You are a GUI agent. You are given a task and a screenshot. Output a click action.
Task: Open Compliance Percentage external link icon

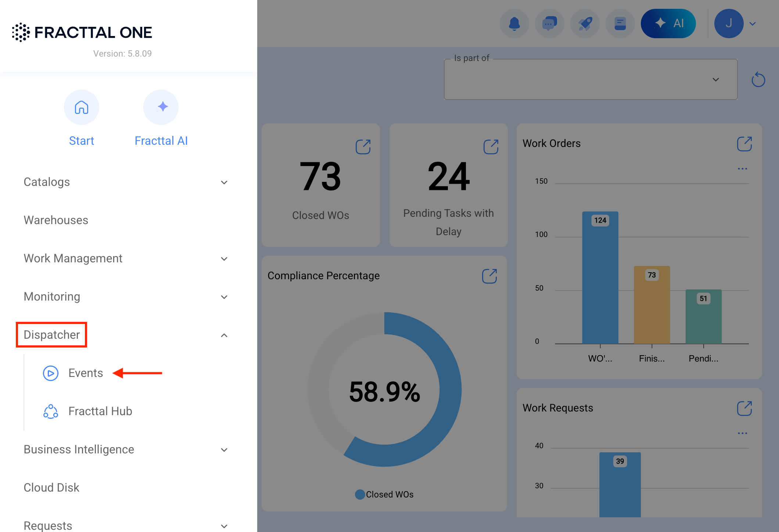(x=489, y=276)
